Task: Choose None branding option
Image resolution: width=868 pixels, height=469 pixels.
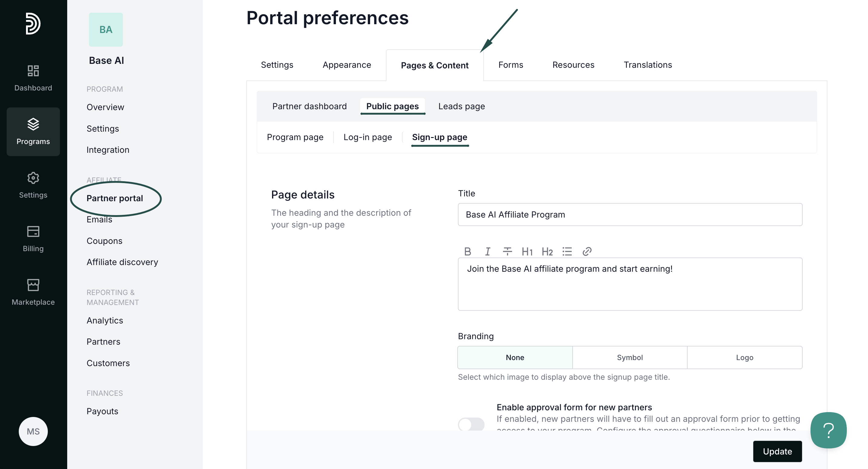Action: point(515,357)
